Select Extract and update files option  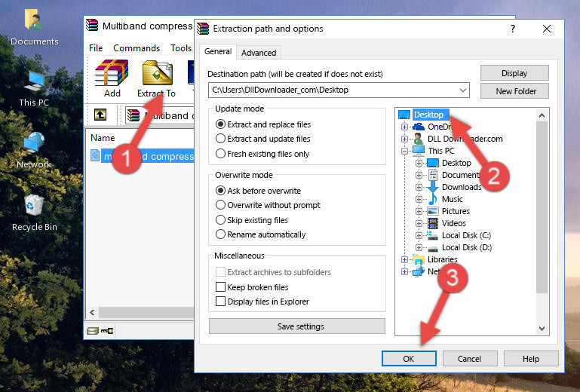tap(220, 139)
